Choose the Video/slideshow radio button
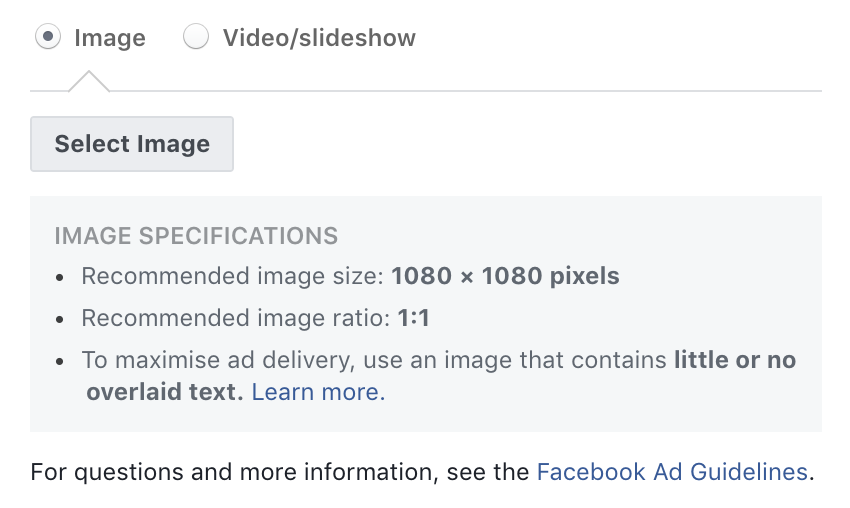850x508 pixels. click(x=196, y=37)
